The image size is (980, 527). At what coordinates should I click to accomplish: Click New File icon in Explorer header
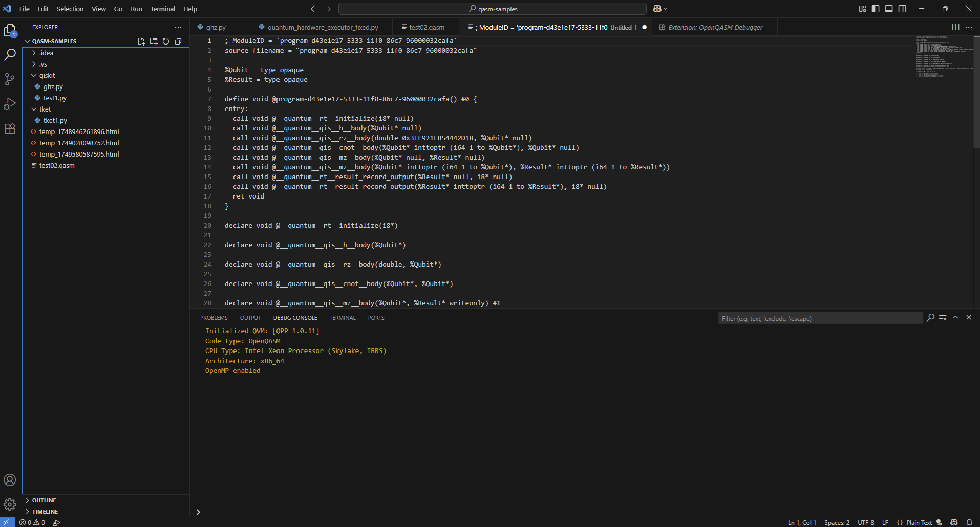pos(141,41)
